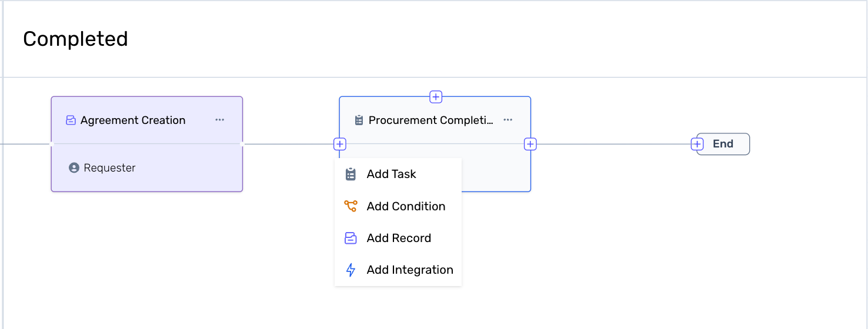Pick Add Record menu entry
Viewport: 868px width, 329px height.
point(399,238)
